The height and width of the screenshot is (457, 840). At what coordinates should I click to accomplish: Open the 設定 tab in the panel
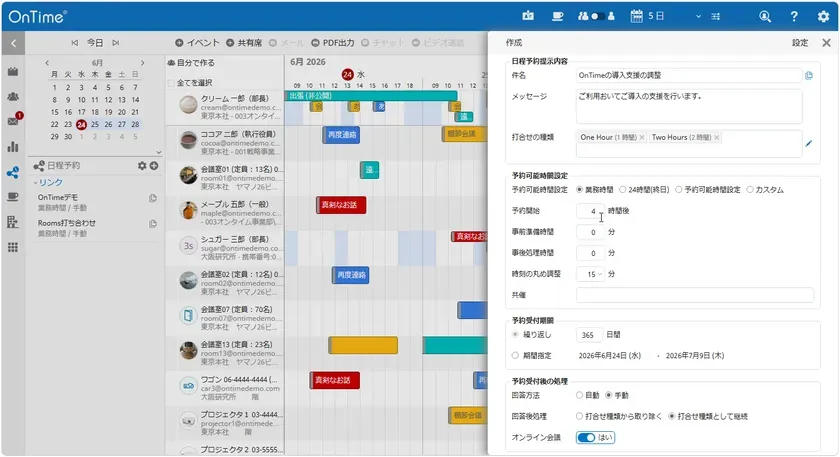click(x=800, y=43)
